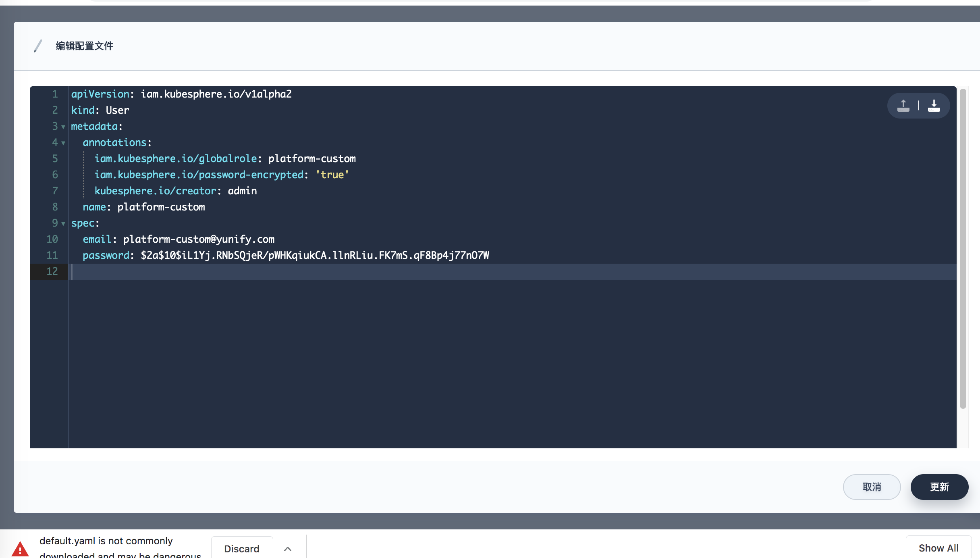The width and height of the screenshot is (980, 558).
Task: Click the 取消 button to cancel editing
Action: 872,487
